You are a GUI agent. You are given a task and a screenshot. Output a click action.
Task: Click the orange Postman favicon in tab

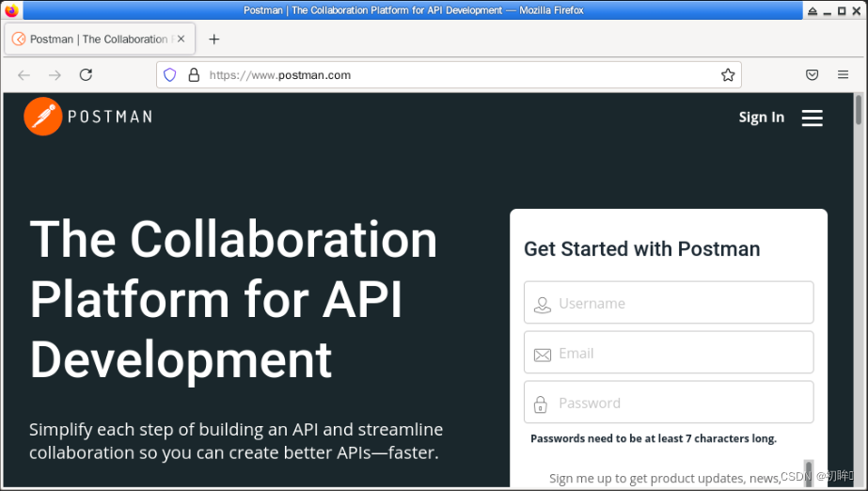[19, 39]
